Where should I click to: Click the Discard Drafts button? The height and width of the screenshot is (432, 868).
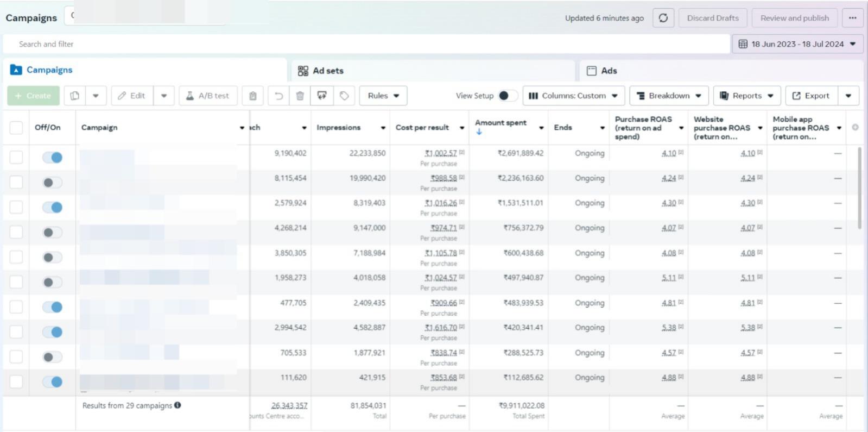tap(713, 18)
